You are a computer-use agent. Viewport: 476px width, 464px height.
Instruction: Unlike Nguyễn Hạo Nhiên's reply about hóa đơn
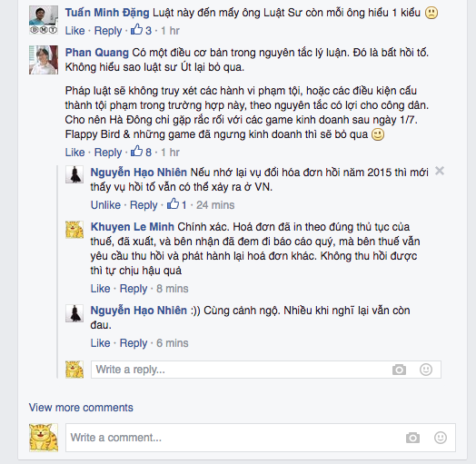point(105,205)
